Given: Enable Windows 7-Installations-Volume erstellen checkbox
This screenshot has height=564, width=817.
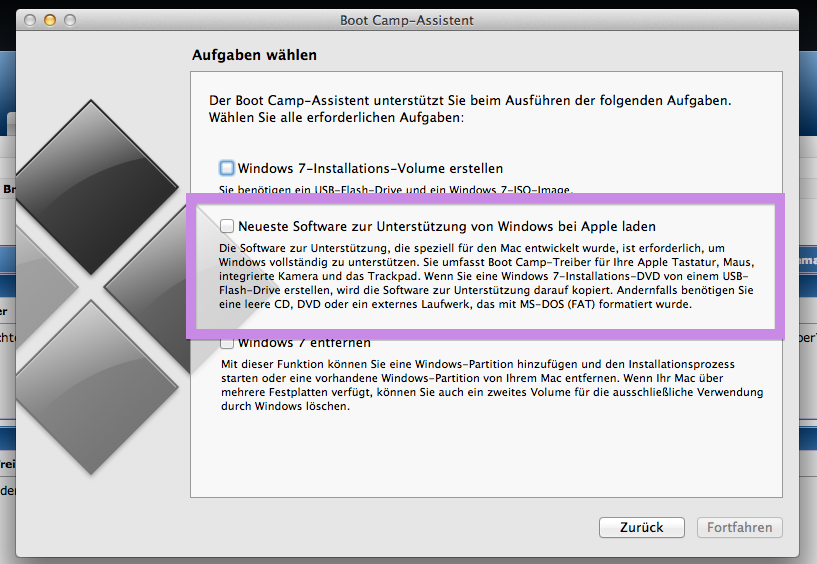Looking at the screenshot, I should tap(227, 168).
